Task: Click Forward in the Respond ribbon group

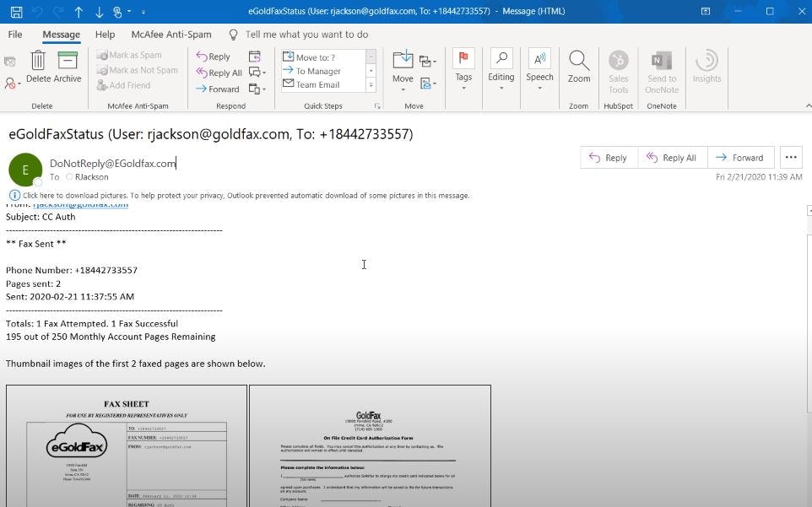Action: (218, 89)
